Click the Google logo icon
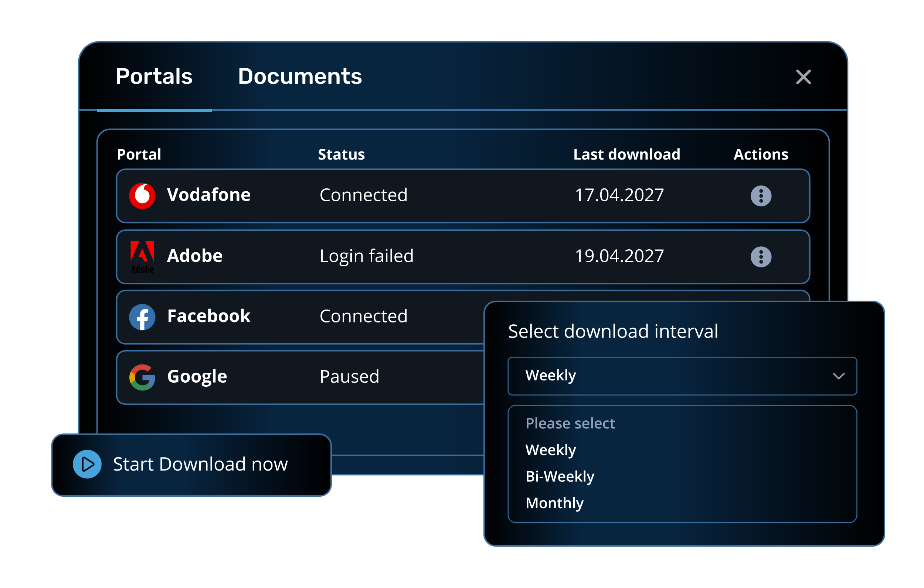Viewport: 924px width, 588px height. coord(142,377)
